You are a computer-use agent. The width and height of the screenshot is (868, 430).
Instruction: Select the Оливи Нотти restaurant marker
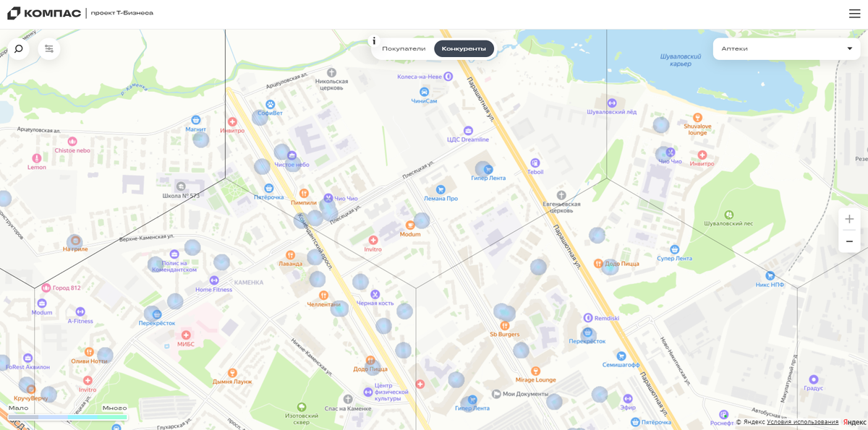click(90, 351)
